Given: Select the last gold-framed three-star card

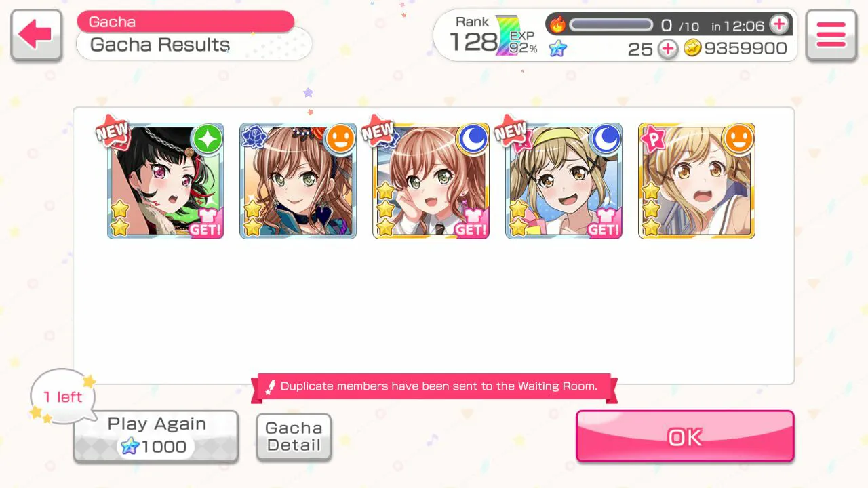Looking at the screenshot, I should click(696, 181).
